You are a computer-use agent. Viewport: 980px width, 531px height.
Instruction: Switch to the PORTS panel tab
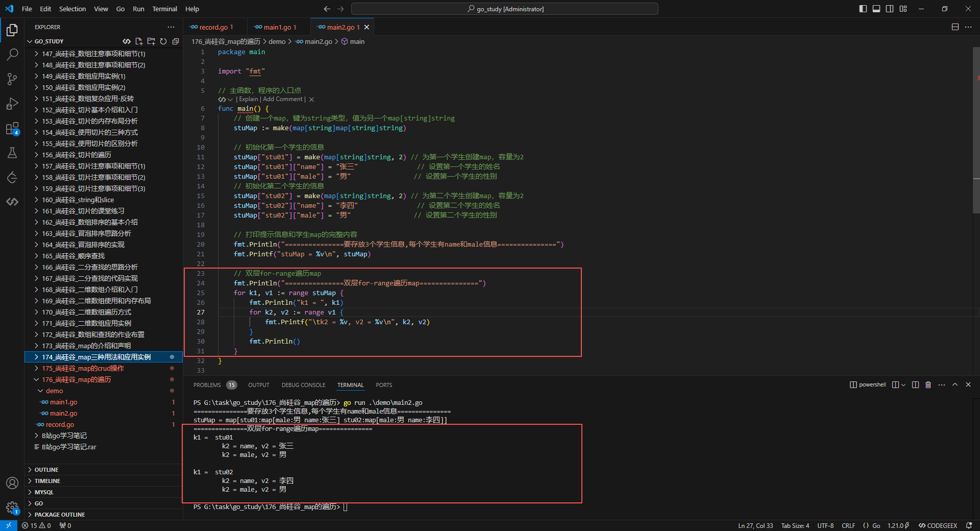click(x=384, y=385)
